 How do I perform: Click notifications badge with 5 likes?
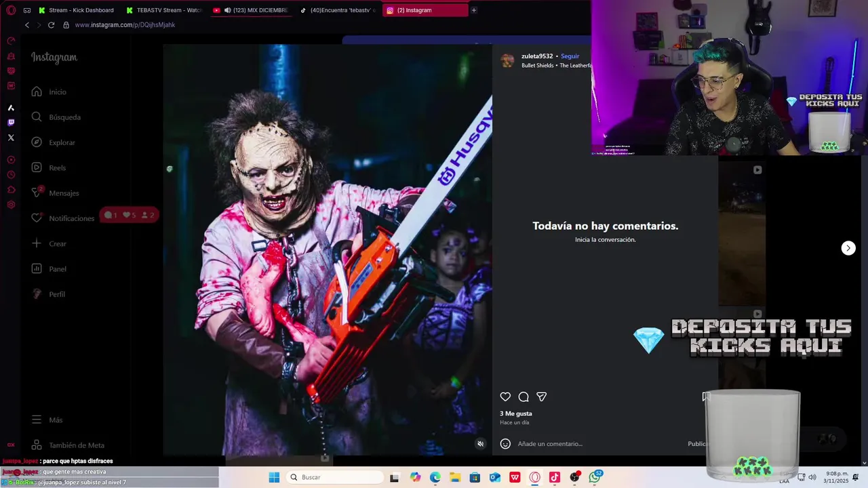click(130, 215)
